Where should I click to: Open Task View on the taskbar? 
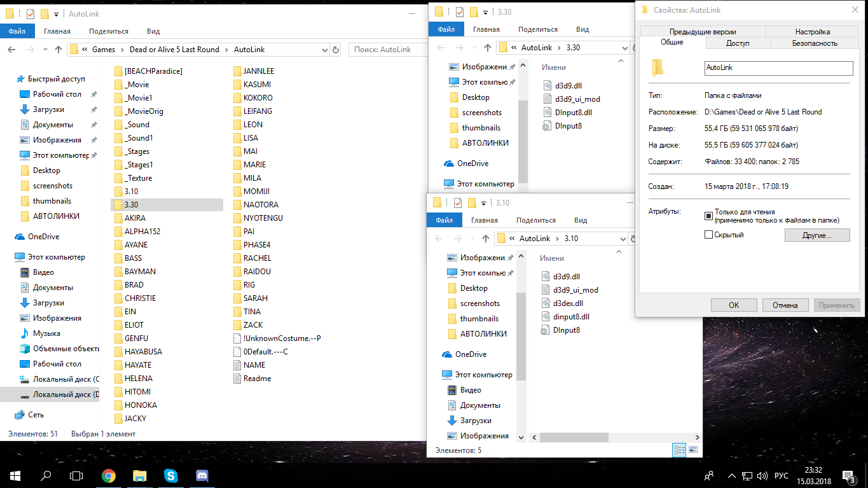point(76,475)
